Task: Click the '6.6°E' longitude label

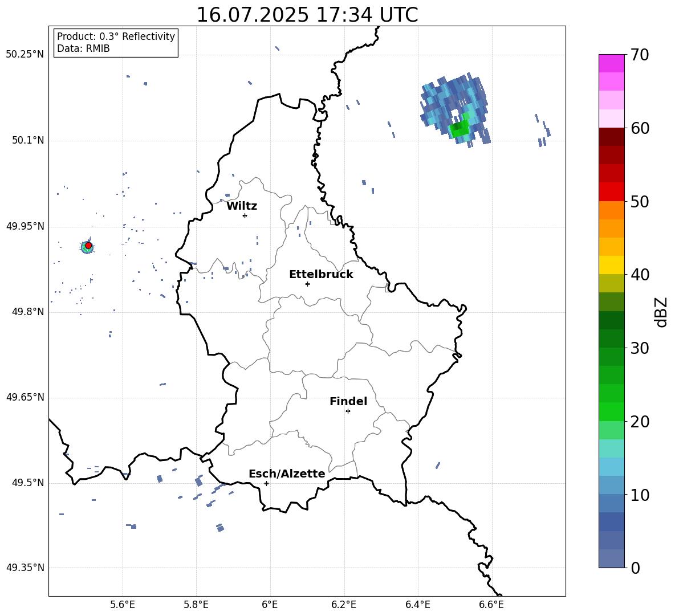Action: (x=491, y=605)
